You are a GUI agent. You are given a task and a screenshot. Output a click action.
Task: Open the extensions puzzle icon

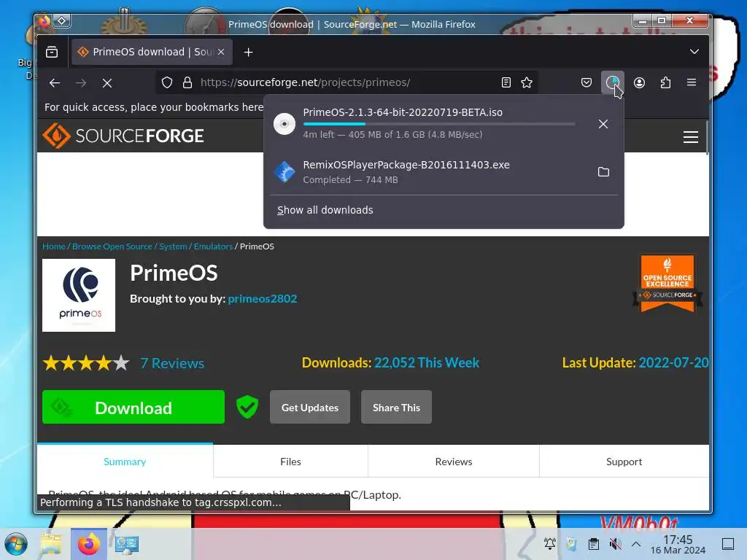tap(665, 83)
